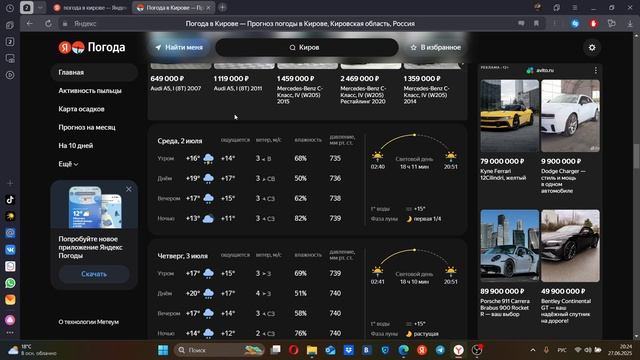Viewport: 640px width, 360px height.
Task: Open the О технологии Метеум link
Action: point(88,322)
